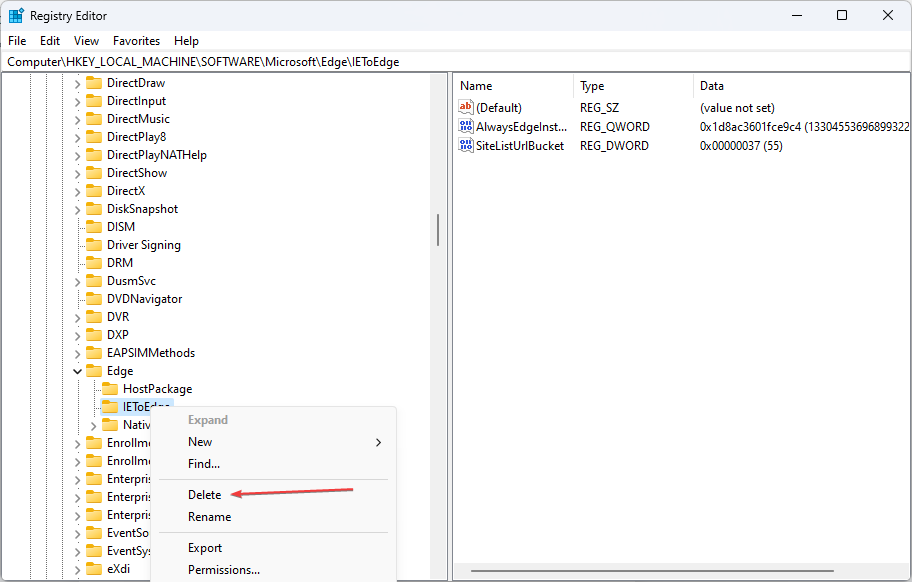Image resolution: width=912 pixels, height=582 pixels.
Task: Select the DiskSnapshot folder icon
Action: point(94,209)
